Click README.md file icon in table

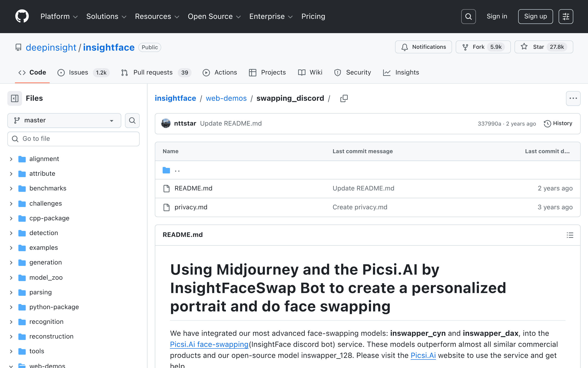click(167, 188)
